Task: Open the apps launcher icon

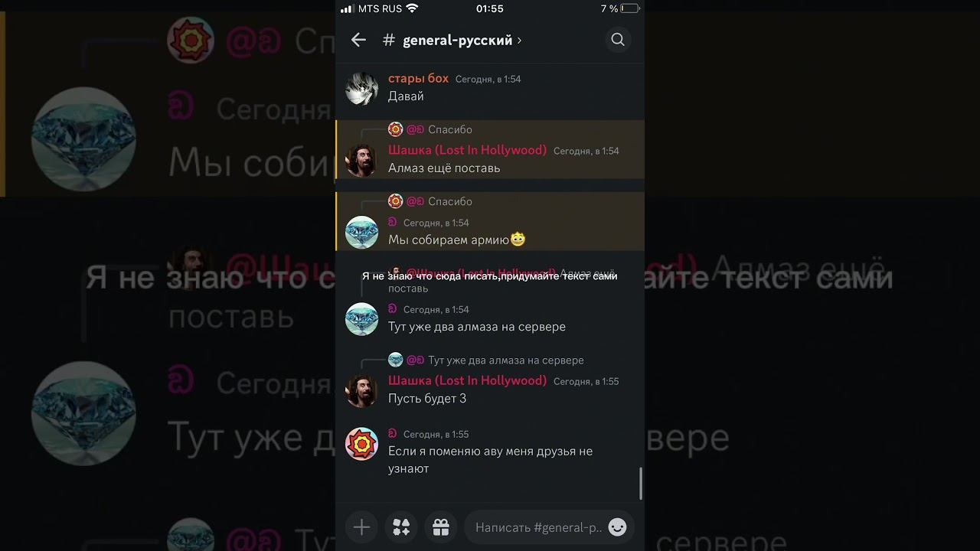Action: 401,527
